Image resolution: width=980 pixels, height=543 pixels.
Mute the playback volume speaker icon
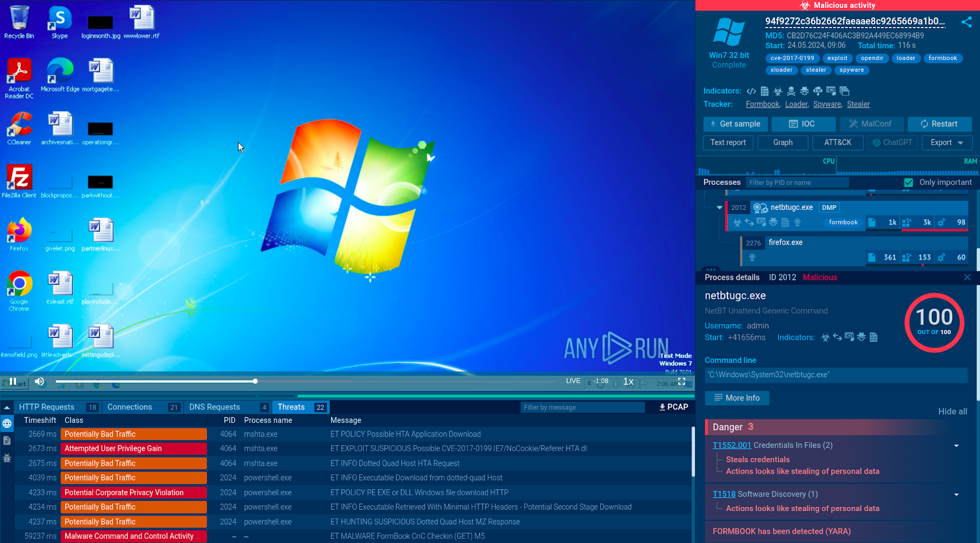tap(40, 381)
